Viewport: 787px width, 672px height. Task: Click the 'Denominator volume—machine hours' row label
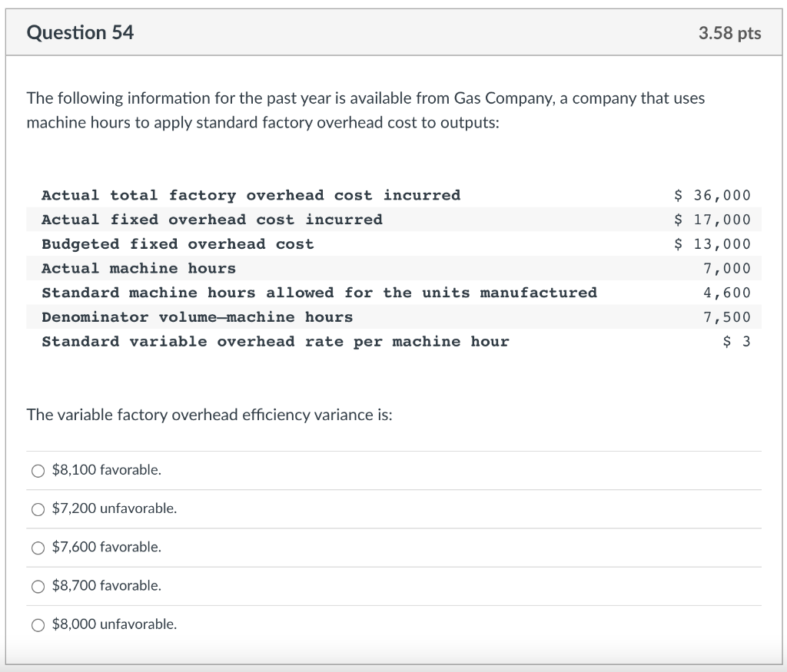click(198, 317)
